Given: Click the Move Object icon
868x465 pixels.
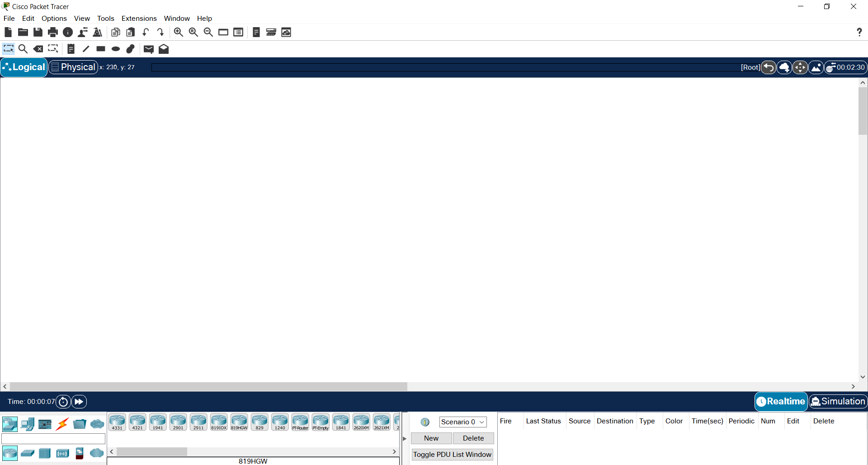Looking at the screenshot, I should (800, 67).
